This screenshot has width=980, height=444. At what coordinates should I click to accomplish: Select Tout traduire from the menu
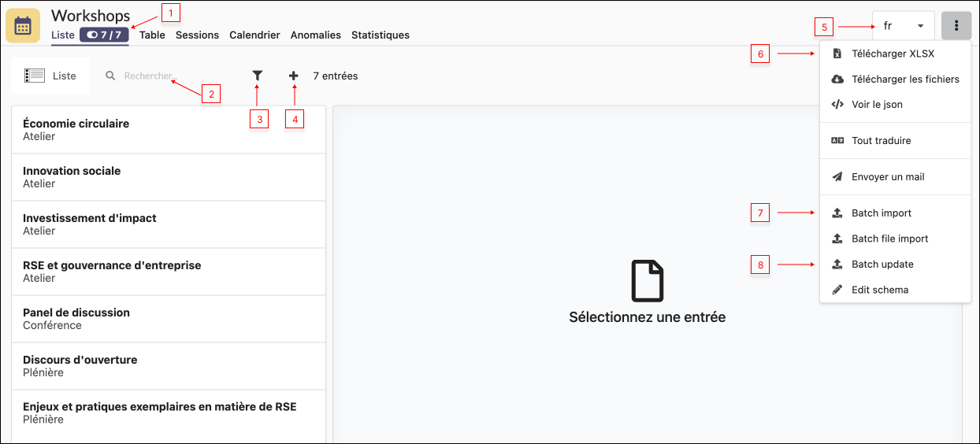tap(881, 141)
